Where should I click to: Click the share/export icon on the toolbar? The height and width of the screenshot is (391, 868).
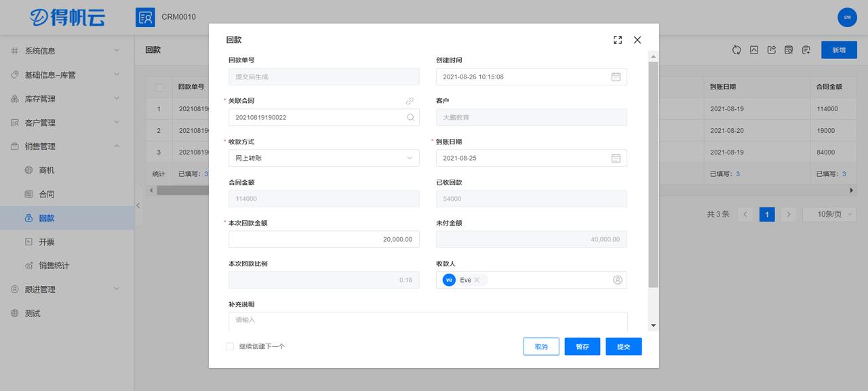pos(771,49)
